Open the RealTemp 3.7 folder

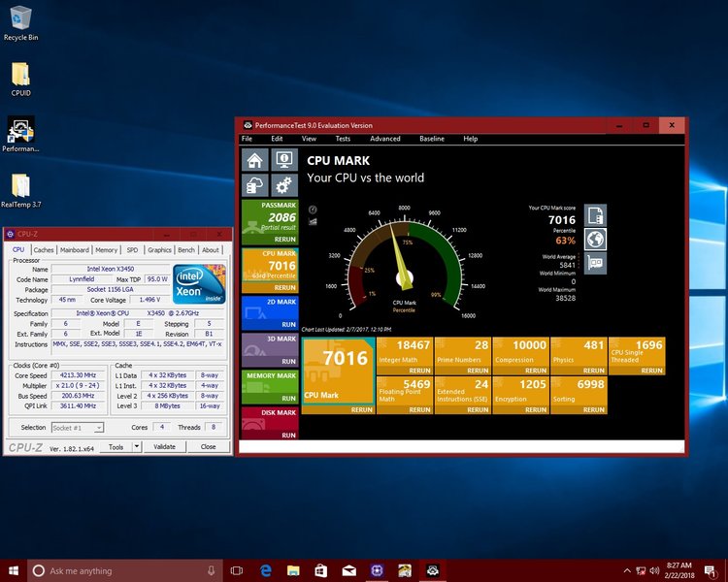click(21, 191)
